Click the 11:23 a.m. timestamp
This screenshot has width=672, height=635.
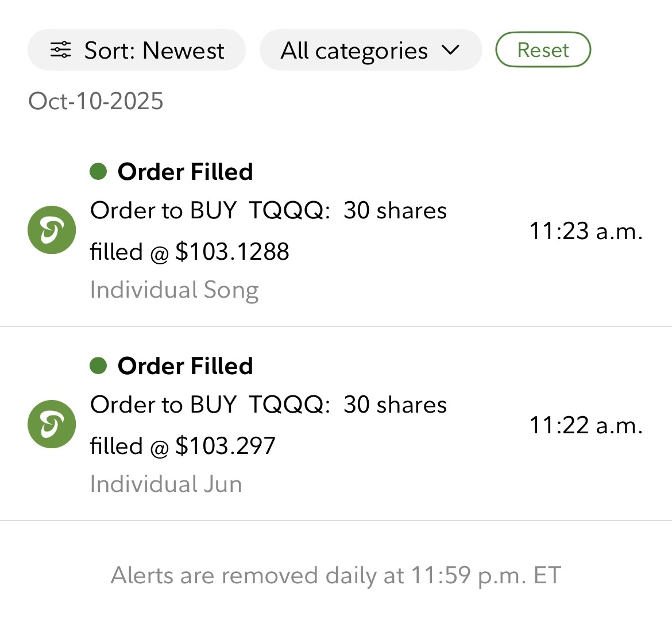pos(585,231)
